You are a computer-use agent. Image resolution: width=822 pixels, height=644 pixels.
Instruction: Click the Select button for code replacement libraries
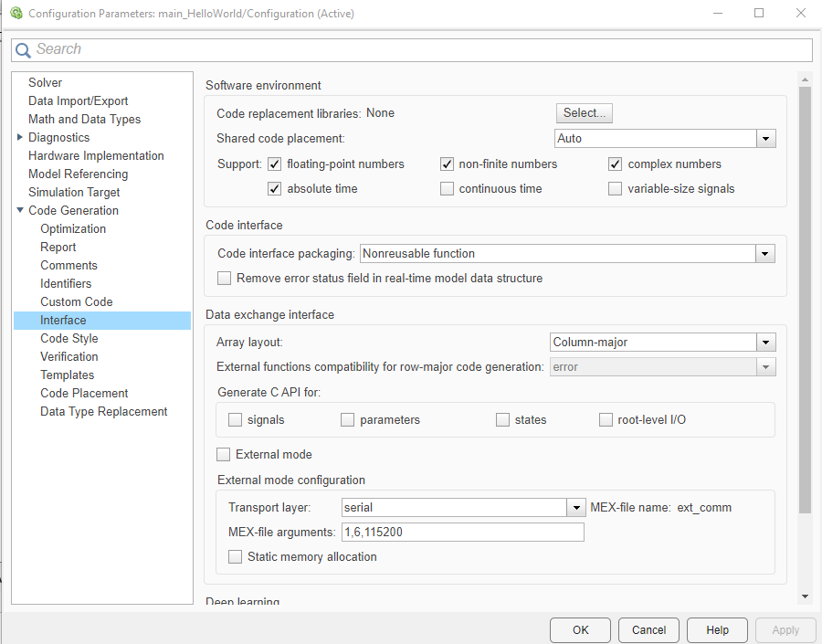tap(584, 113)
